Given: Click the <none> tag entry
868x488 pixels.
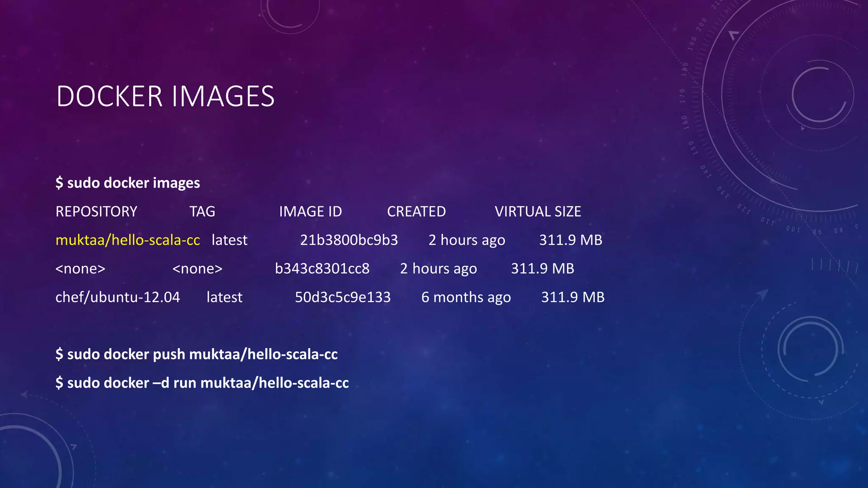Looking at the screenshot, I should (197, 269).
